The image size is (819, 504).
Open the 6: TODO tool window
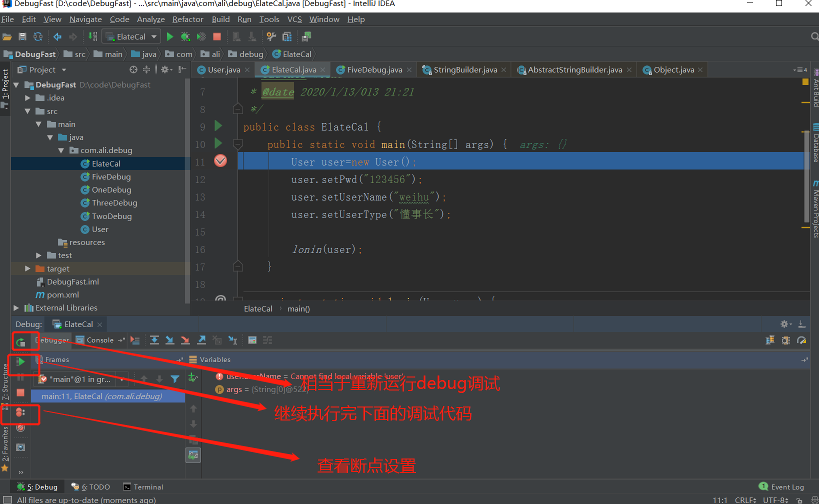coord(90,487)
